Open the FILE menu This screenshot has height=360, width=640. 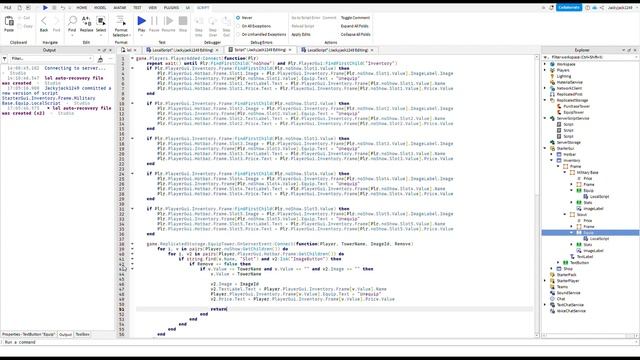coord(8,8)
